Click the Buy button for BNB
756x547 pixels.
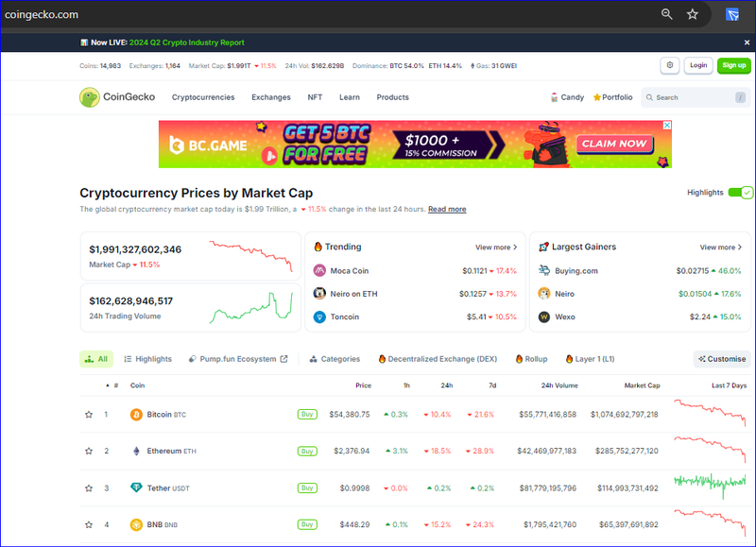point(307,524)
